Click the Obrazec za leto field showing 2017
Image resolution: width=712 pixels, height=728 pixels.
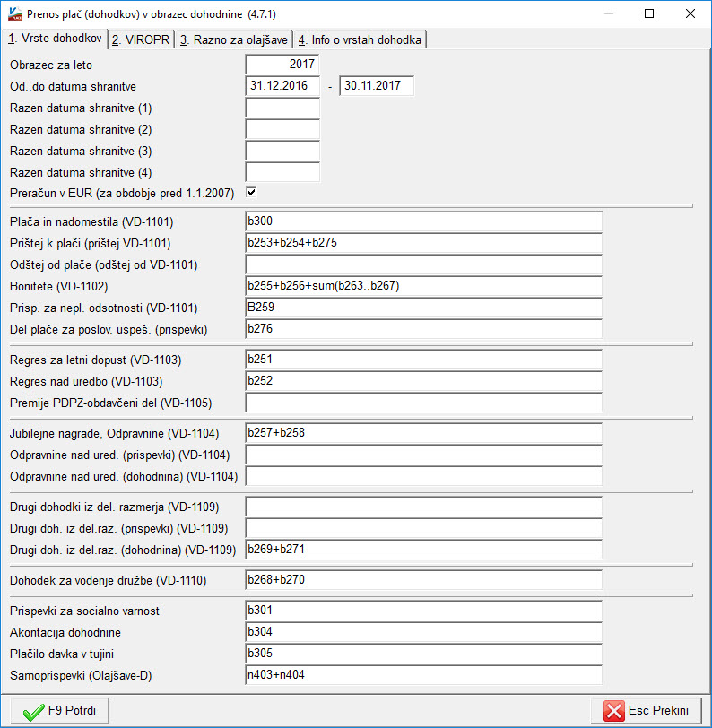[282, 65]
